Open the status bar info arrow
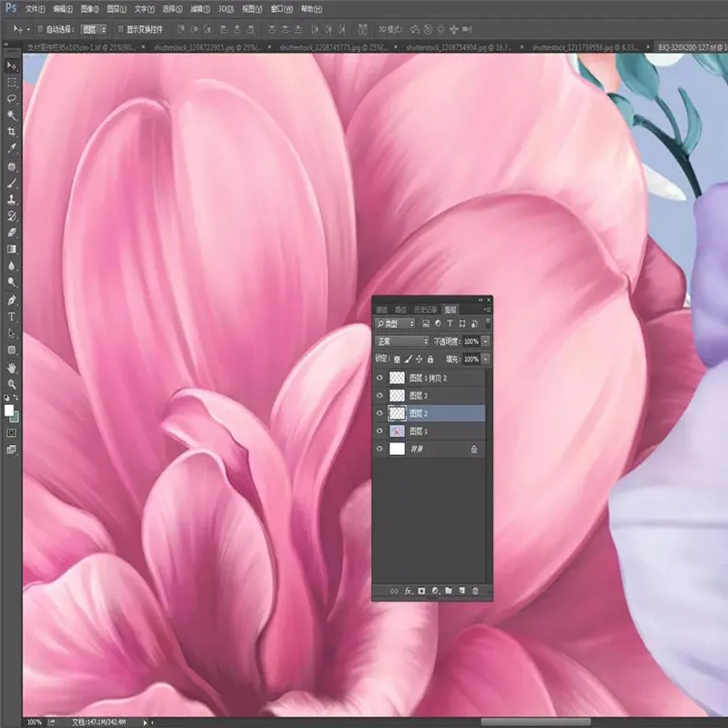 coord(145,723)
